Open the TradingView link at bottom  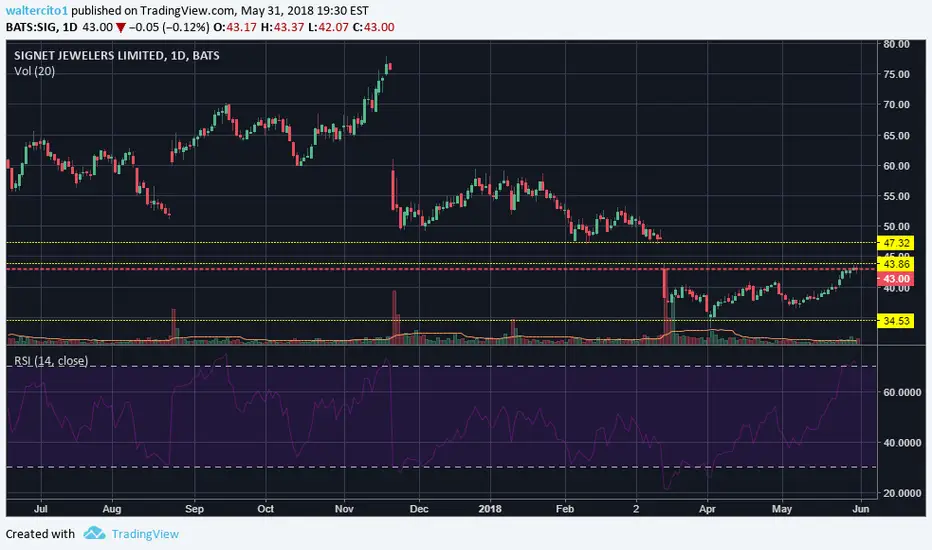coord(145,534)
